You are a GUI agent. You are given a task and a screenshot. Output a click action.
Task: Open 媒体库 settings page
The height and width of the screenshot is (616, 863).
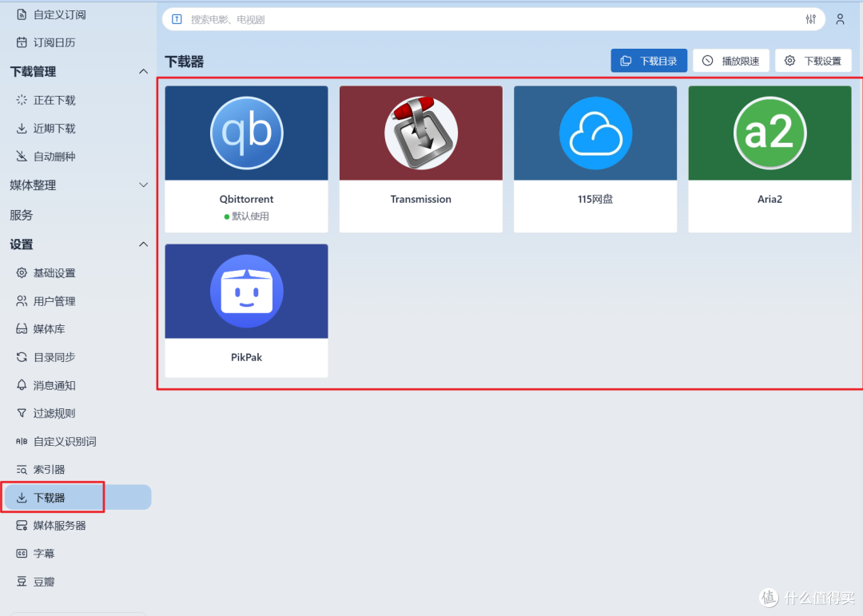click(49, 328)
